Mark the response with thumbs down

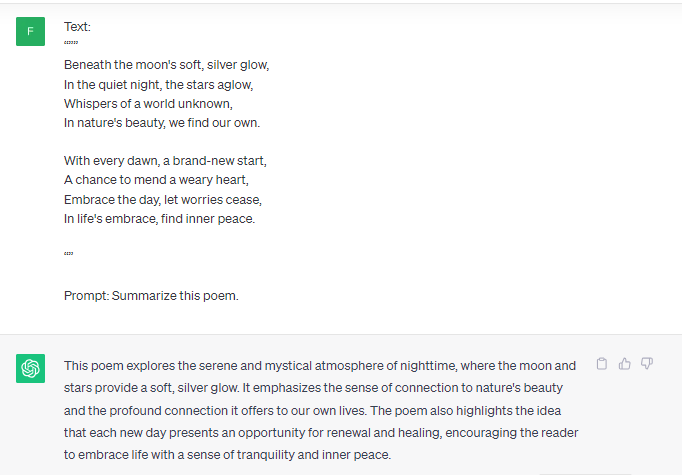tap(647, 364)
